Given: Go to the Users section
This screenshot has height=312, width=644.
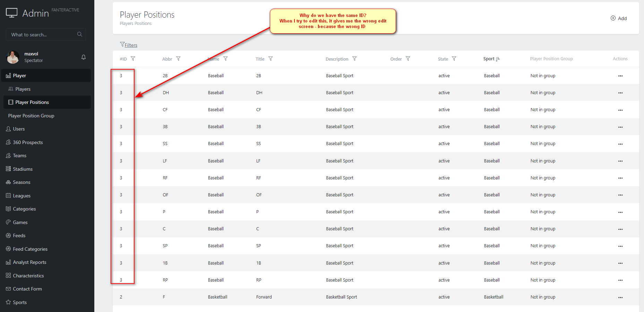Looking at the screenshot, I should coord(46,129).
